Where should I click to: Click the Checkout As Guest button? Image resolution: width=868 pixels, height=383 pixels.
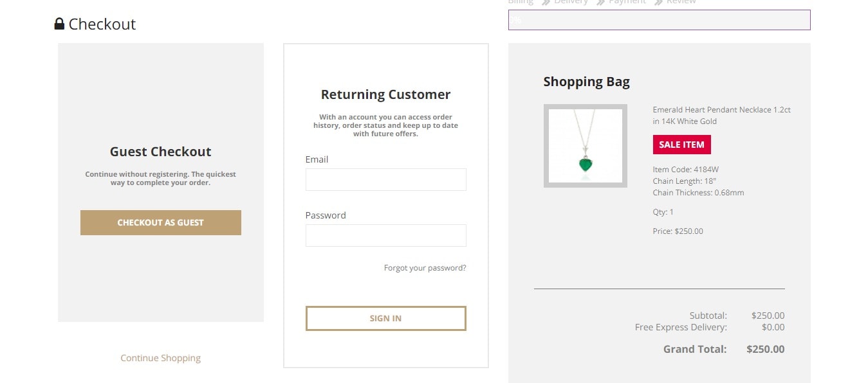click(x=161, y=222)
